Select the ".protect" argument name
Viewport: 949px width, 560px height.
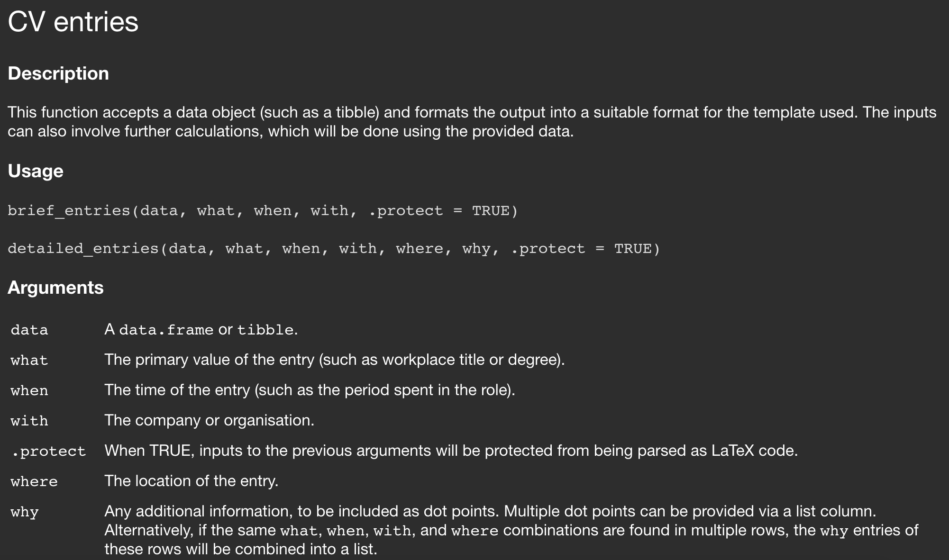pyautogui.click(x=48, y=451)
